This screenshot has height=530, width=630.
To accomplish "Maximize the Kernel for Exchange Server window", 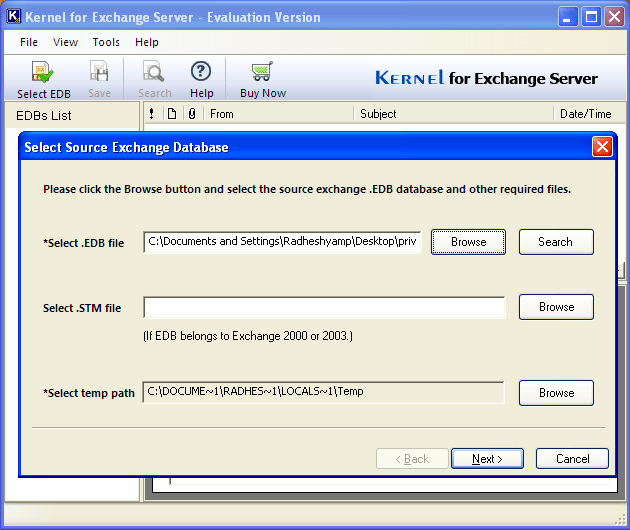I will (x=591, y=17).
